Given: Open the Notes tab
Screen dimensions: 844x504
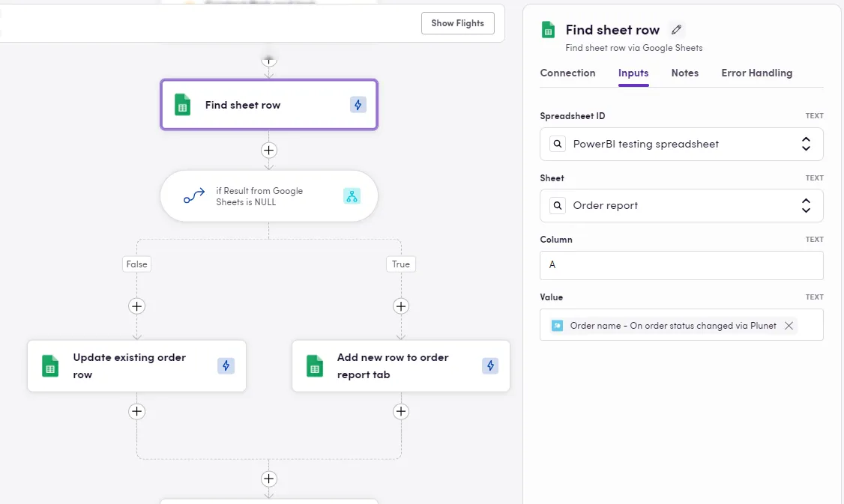Looking at the screenshot, I should click(684, 73).
